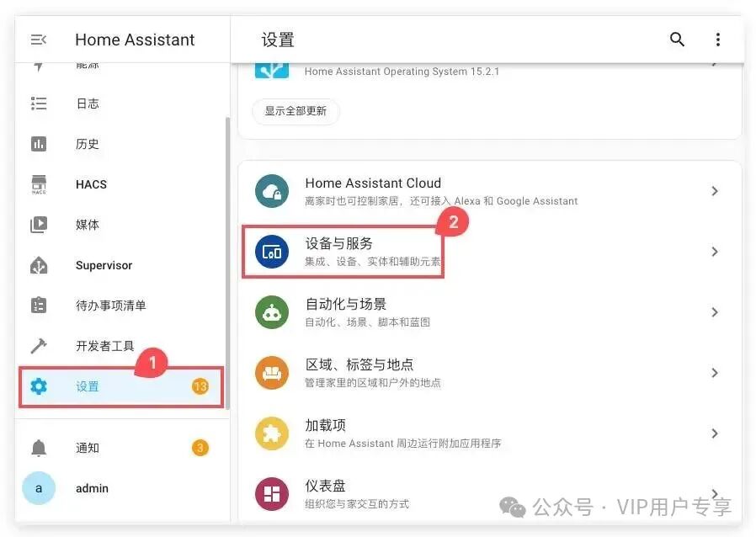Click description 集成、设备、实体和辅助元素
Viewport: 756px width, 537px height.
[x=373, y=262]
